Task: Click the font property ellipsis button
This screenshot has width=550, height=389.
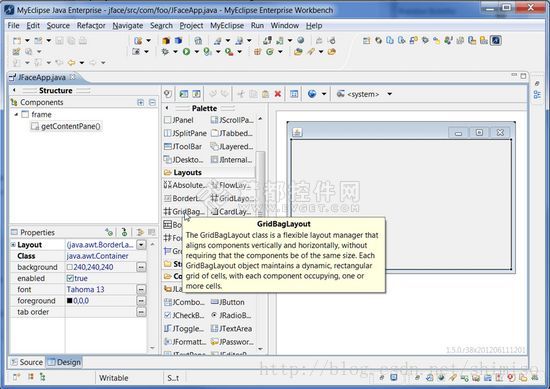Action: [x=141, y=289]
